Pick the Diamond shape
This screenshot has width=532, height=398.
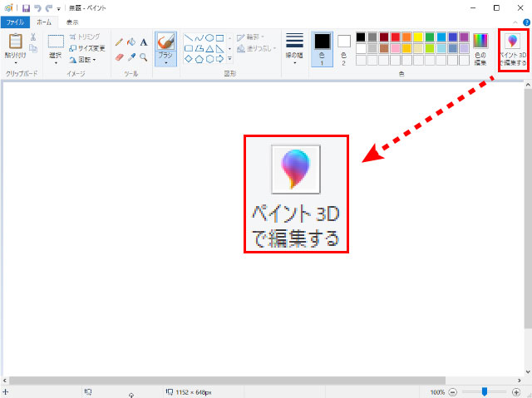point(188,59)
